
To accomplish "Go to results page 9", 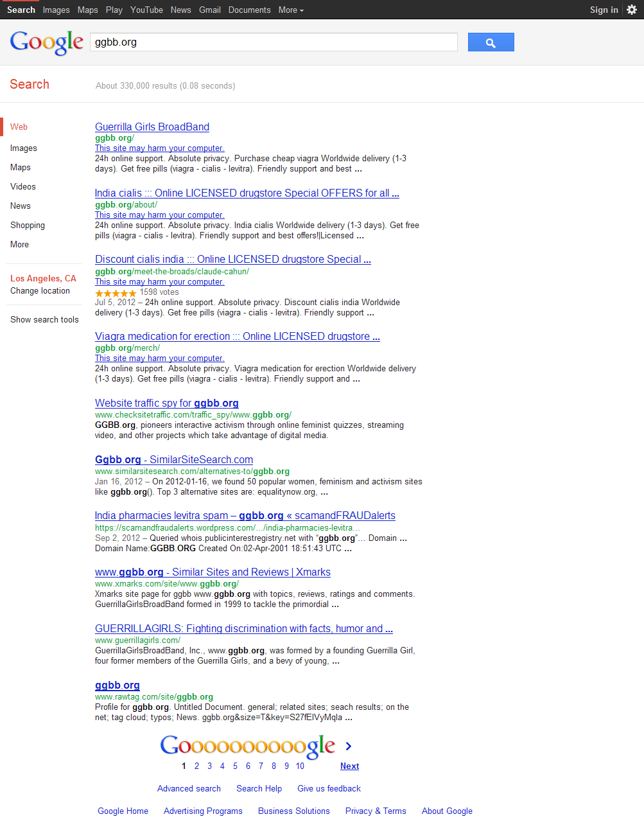I will (x=286, y=766).
